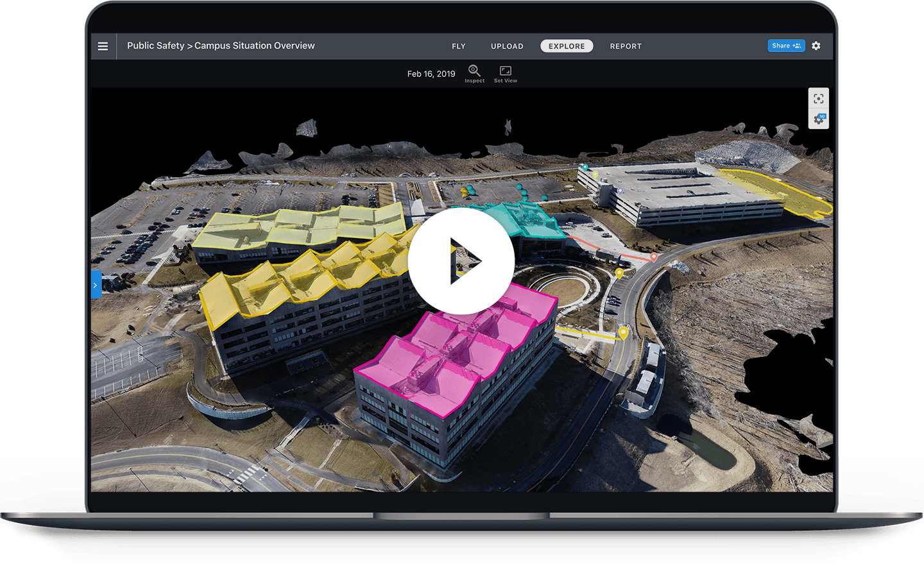Click the recenter focus icon on the right
This screenshot has height=564, width=924.
818,98
